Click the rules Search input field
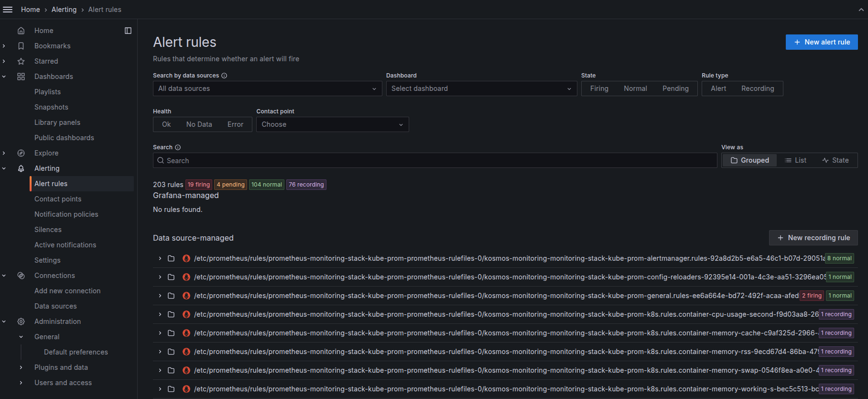 435,161
